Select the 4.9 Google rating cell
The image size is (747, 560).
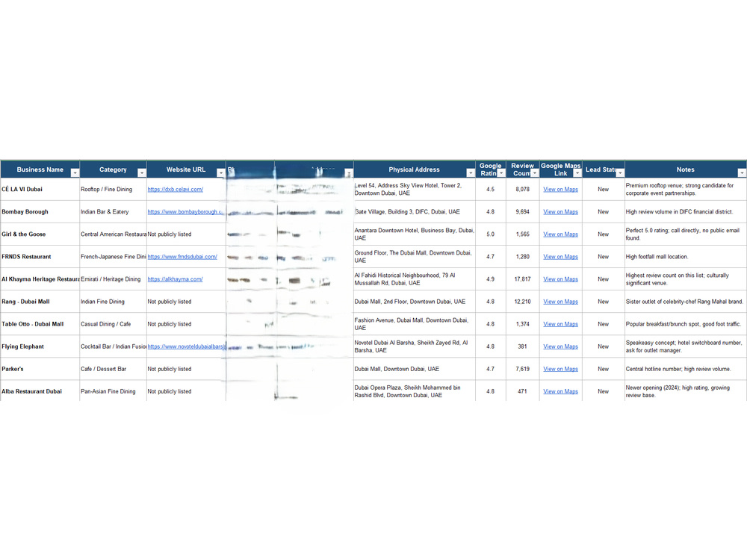coord(491,279)
